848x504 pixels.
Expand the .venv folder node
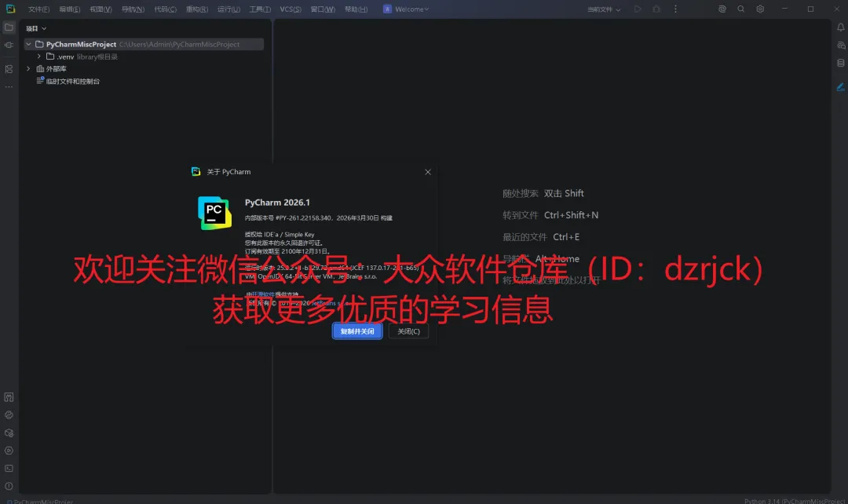tap(39, 57)
